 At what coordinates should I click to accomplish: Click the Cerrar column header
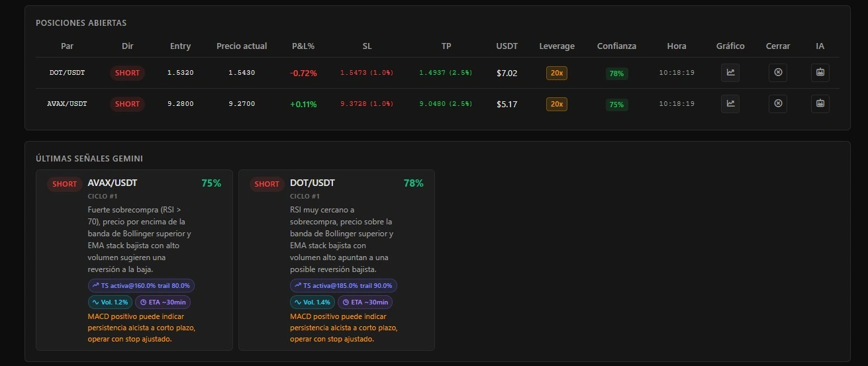pos(778,46)
